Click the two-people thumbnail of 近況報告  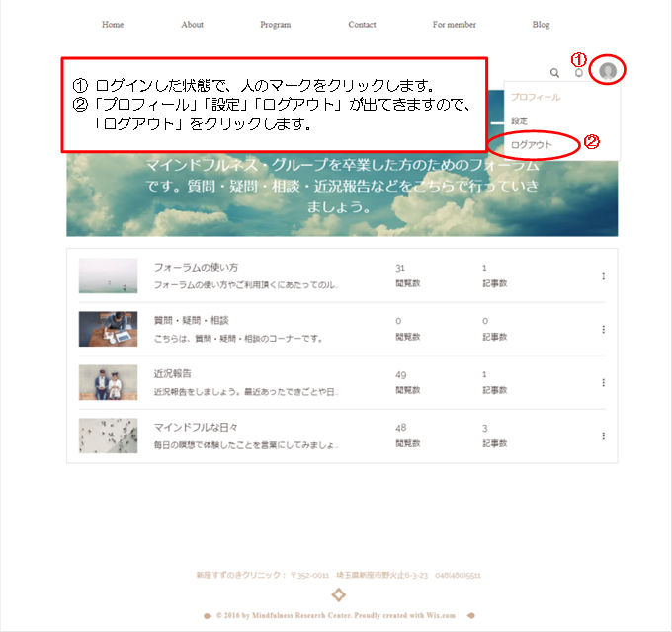point(108,382)
